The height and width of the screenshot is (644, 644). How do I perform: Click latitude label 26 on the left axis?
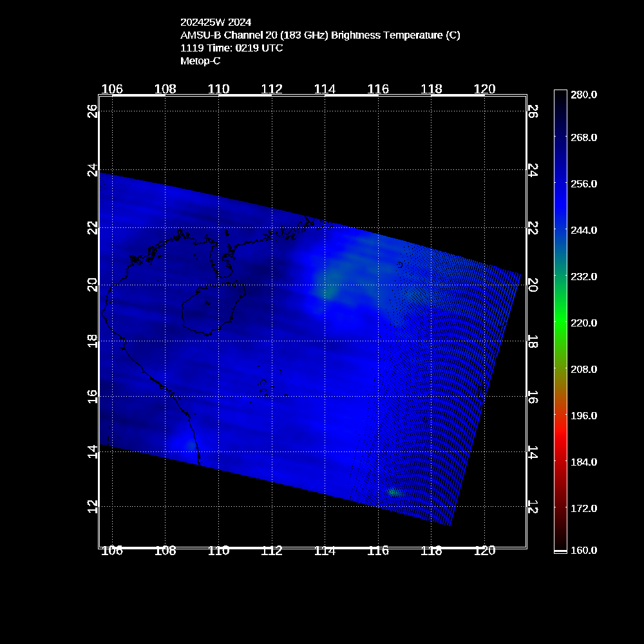pyautogui.click(x=92, y=111)
